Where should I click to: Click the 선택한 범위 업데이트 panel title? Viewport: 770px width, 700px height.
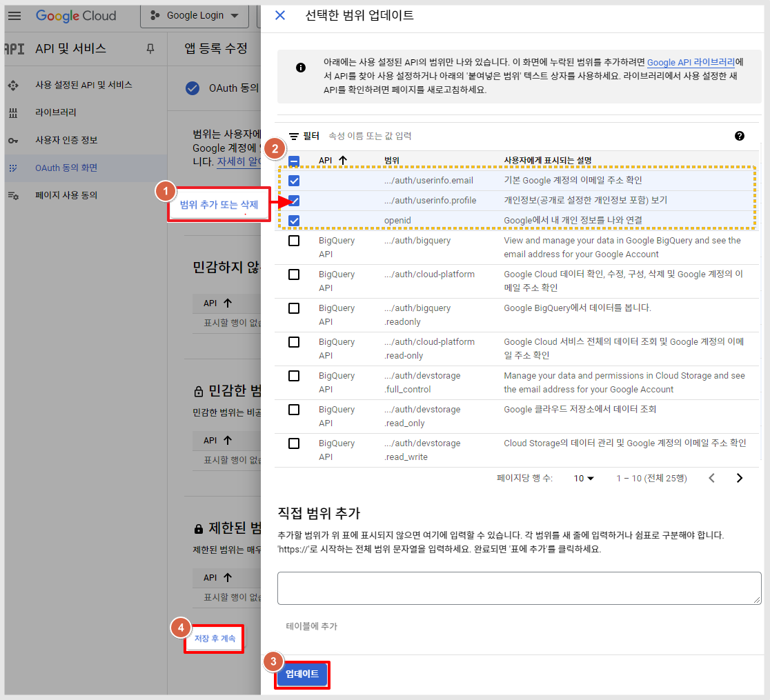(359, 15)
